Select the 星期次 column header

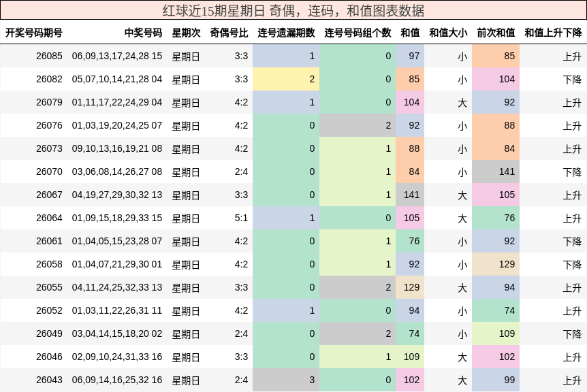click(186, 33)
